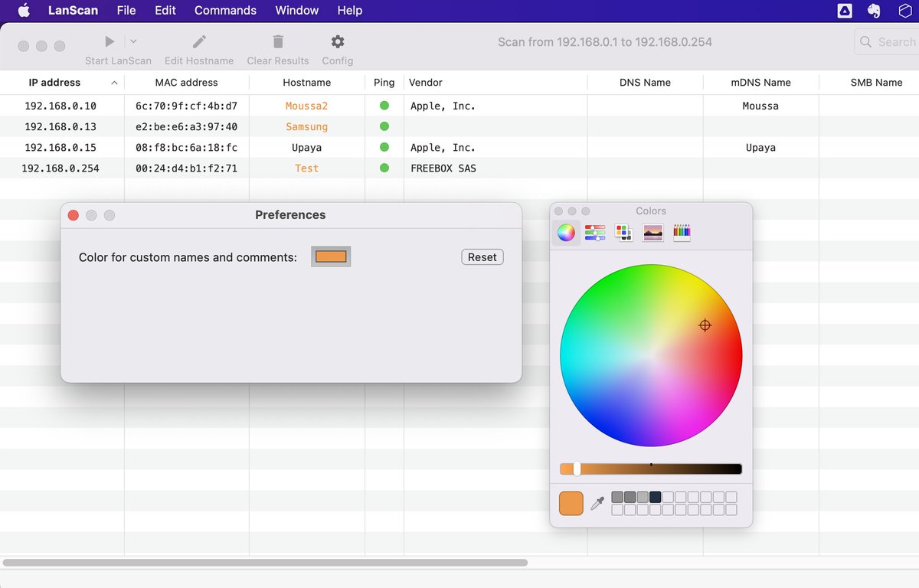Click the Vendor column header
This screenshot has height=588, width=919.
click(495, 83)
